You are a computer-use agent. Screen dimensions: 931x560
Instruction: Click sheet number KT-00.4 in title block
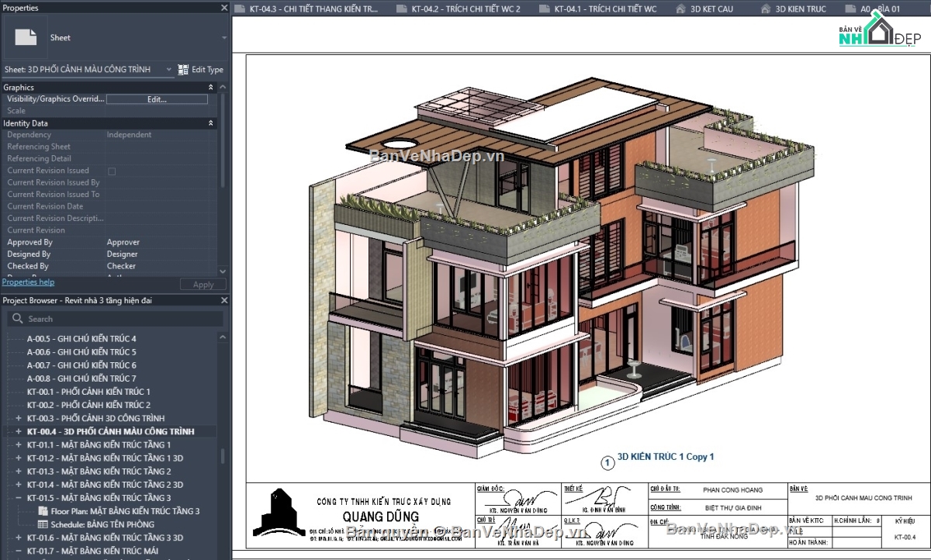[x=905, y=537]
